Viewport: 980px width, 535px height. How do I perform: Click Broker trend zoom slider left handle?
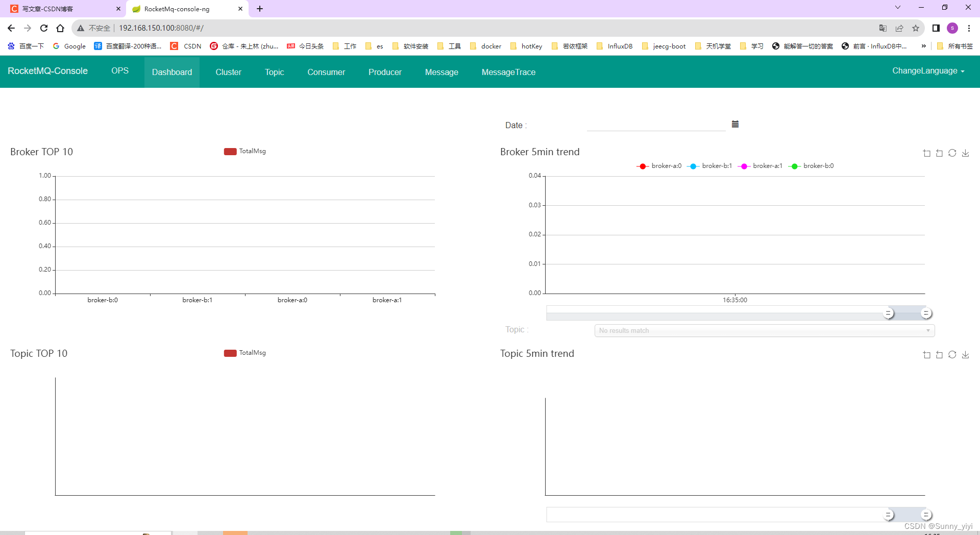888,313
